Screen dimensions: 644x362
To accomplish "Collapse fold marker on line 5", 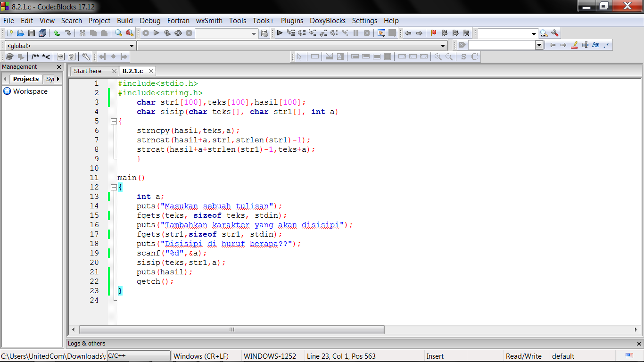I will 114,121.
